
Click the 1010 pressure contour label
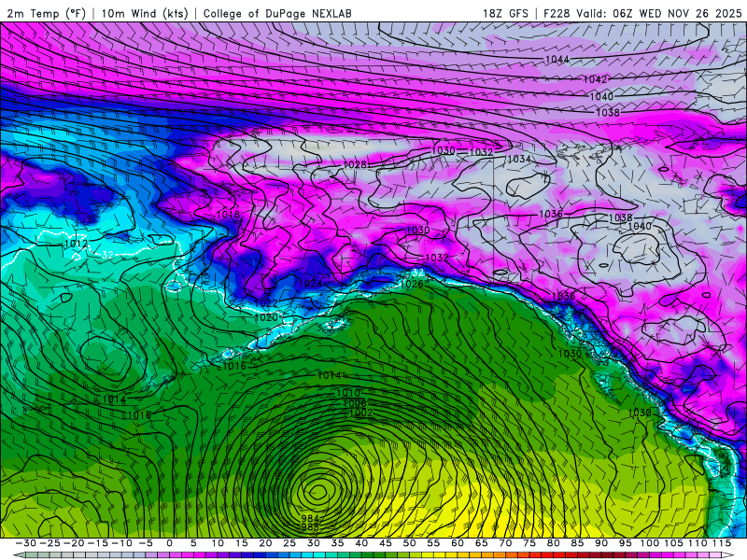[x=348, y=393]
